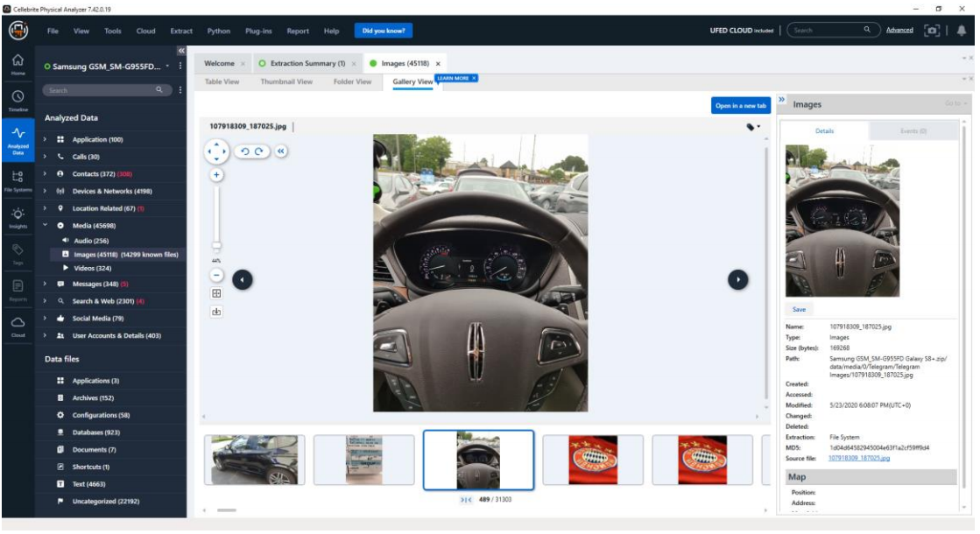This screenshot has width=980, height=534.
Task: Open the Samsung device dropdown arrow
Action: tap(167, 67)
